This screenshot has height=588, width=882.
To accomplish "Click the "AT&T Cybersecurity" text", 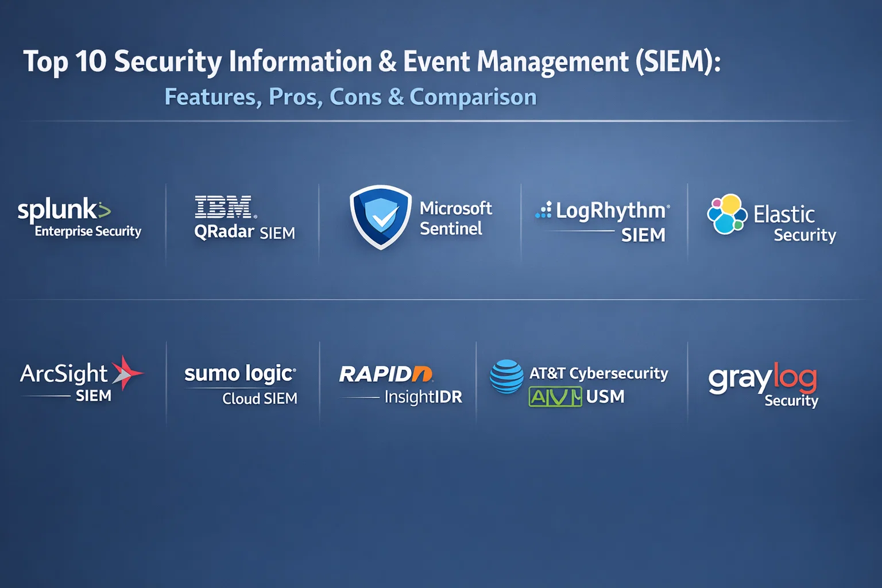I will point(598,374).
